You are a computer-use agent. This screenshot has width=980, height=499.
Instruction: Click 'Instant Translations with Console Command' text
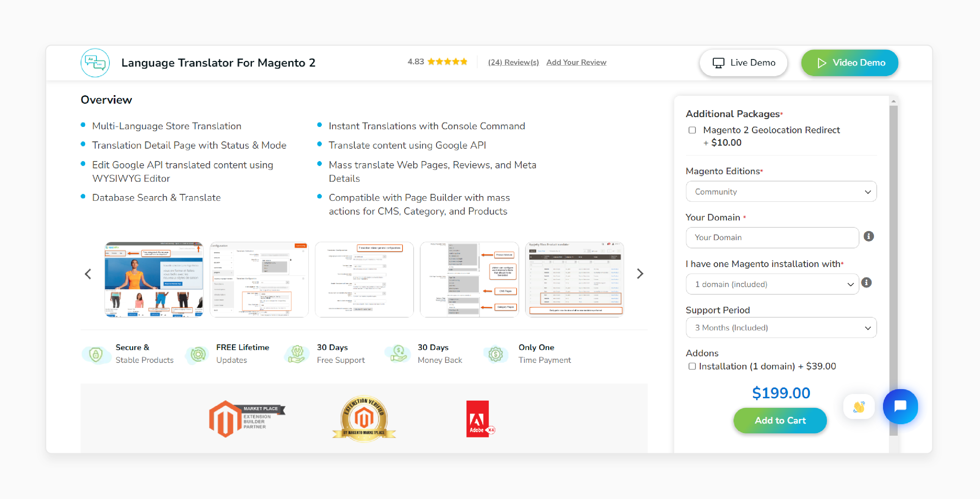point(426,126)
